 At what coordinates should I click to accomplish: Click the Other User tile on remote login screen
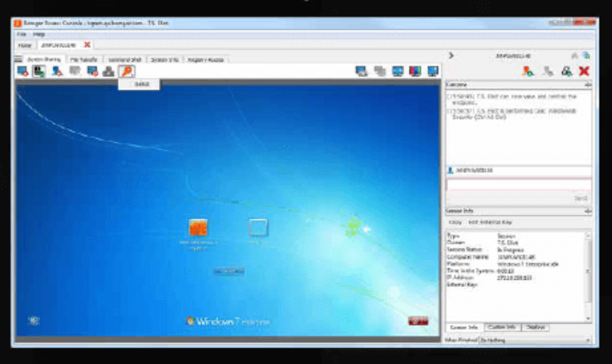coord(258,228)
